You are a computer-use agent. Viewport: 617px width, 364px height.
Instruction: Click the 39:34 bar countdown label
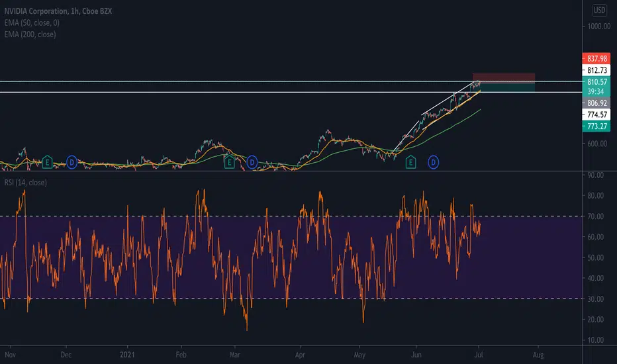[x=596, y=91]
